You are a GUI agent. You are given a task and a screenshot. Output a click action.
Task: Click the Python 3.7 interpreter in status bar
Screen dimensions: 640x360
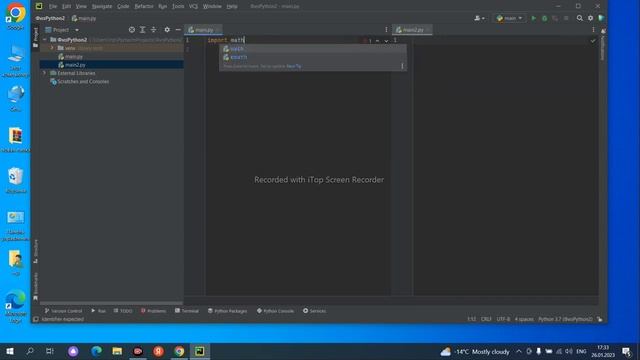tap(565, 319)
